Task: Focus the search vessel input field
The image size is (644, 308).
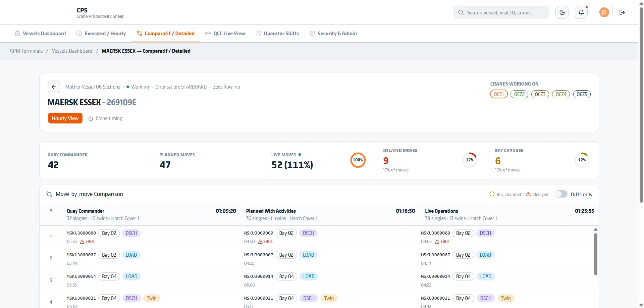Action: coord(501,12)
